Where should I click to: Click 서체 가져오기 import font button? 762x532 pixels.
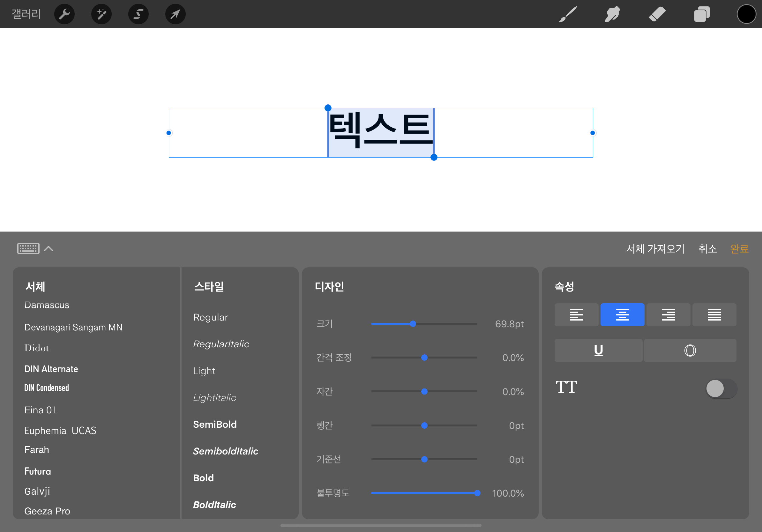coord(655,249)
